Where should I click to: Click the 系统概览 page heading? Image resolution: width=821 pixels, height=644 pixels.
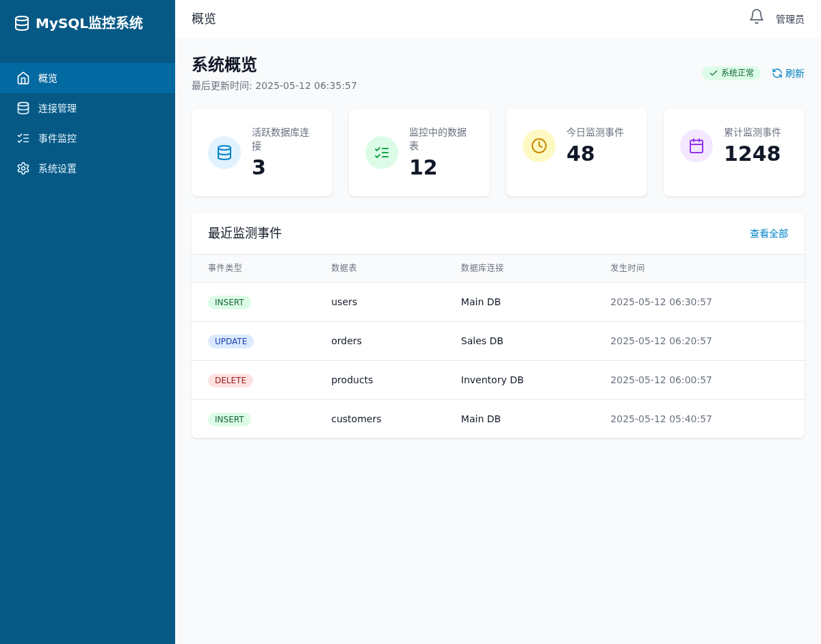click(224, 65)
